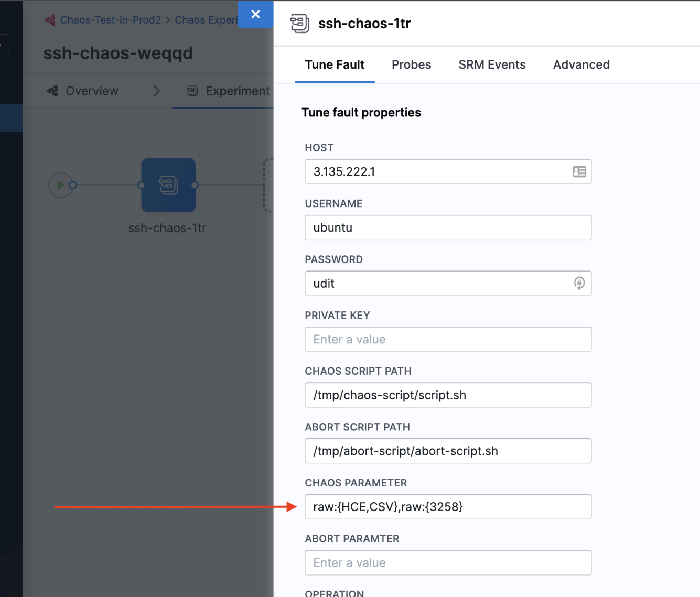Switch to the Tune Fault tab
The width and height of the screenshot is (700, 597).
pyautogui.click(x=335, y=64)
